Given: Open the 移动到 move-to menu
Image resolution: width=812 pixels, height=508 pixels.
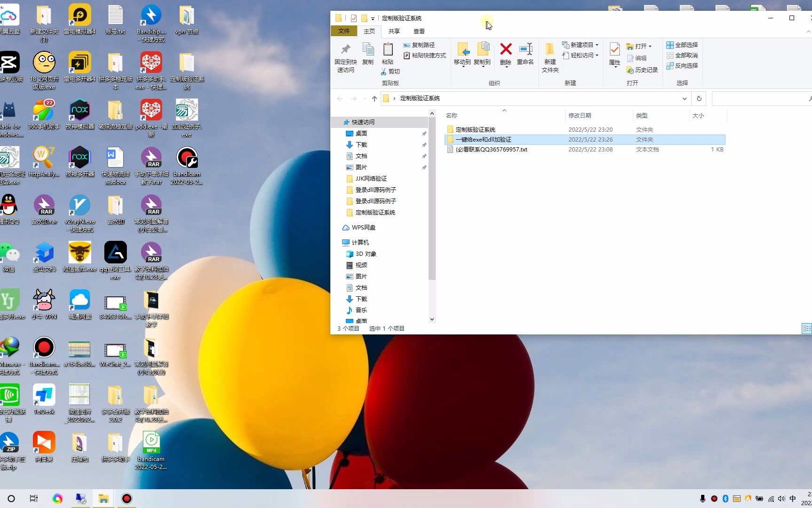Looking at the screenshot, I should (x=462, y=55).
